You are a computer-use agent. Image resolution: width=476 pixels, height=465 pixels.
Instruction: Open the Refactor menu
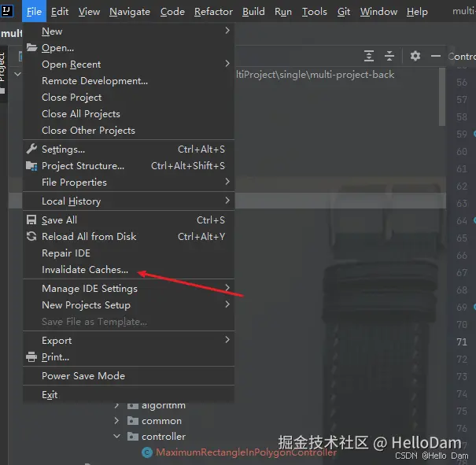click(213, 12)
